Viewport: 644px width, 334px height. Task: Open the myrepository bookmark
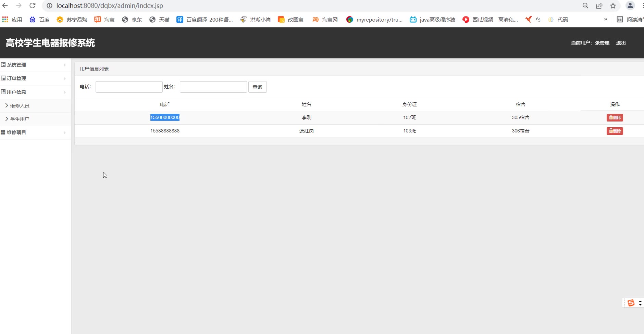click(x=374, y=20)
